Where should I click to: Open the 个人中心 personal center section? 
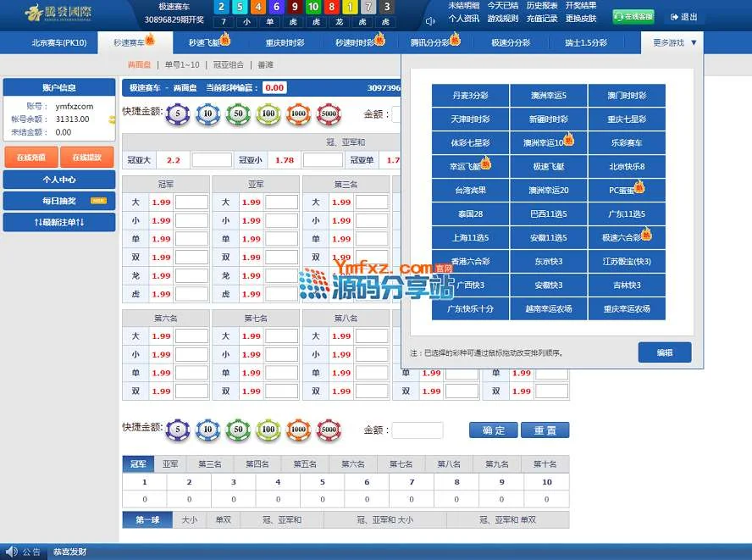(59, 180)
